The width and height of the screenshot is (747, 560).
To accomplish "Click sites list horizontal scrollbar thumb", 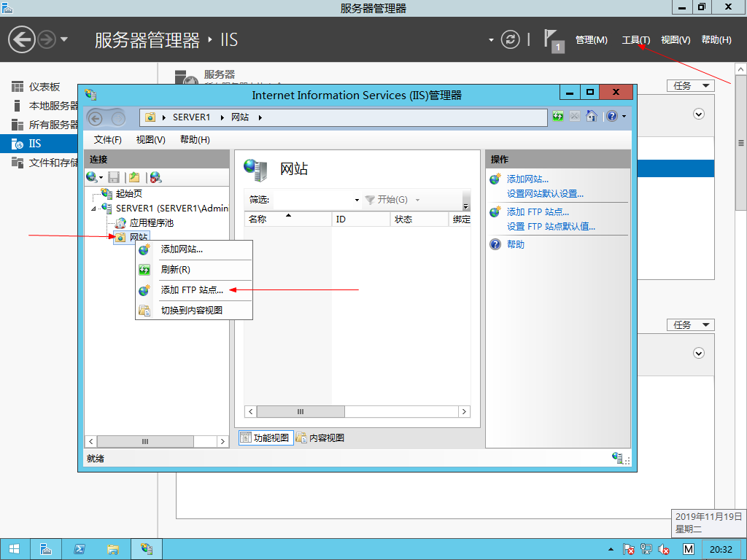I will pos(301,411).
